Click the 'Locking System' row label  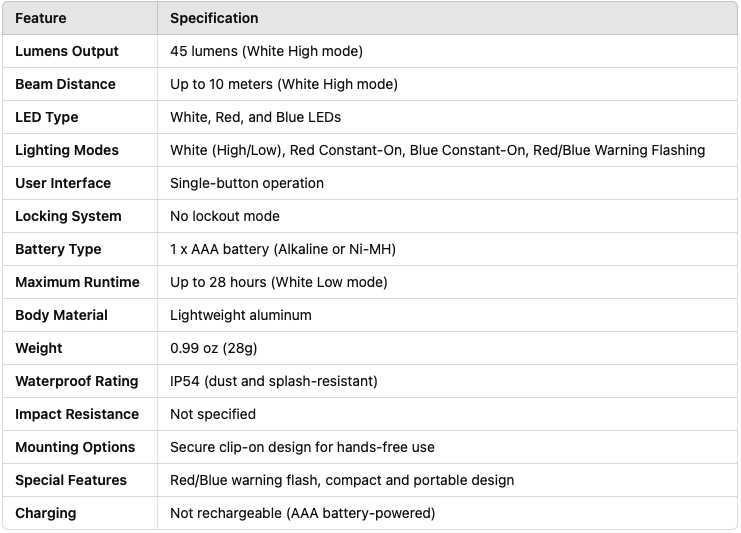[x=68, y=216]
